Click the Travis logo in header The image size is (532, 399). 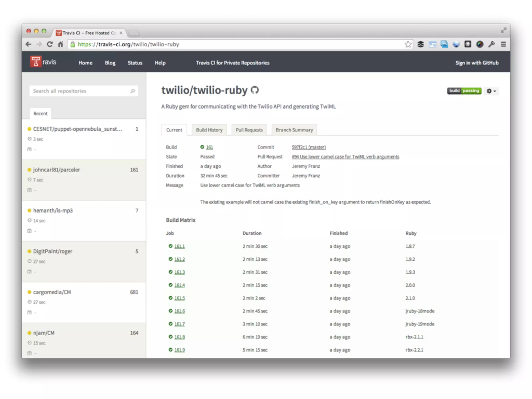tap(43, 62)
